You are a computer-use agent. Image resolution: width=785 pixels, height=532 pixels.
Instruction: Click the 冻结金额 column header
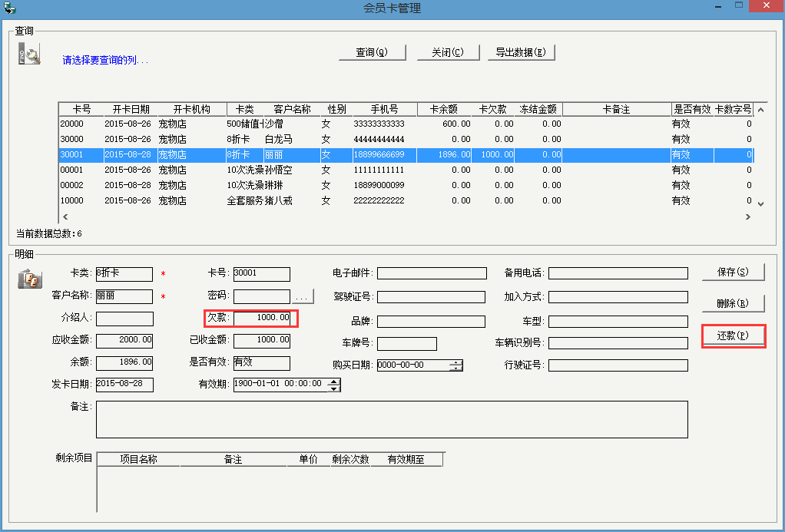pos(538,109)
